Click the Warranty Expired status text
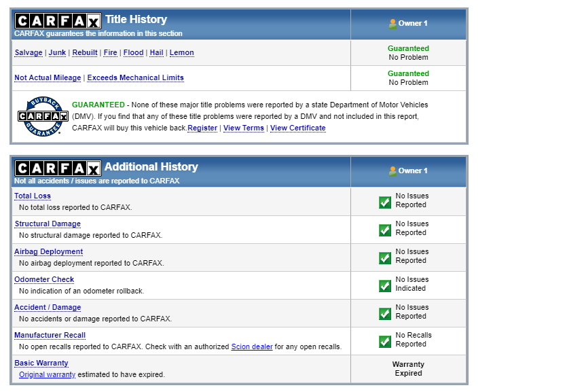The image size is (565, 392). [408, 369]
